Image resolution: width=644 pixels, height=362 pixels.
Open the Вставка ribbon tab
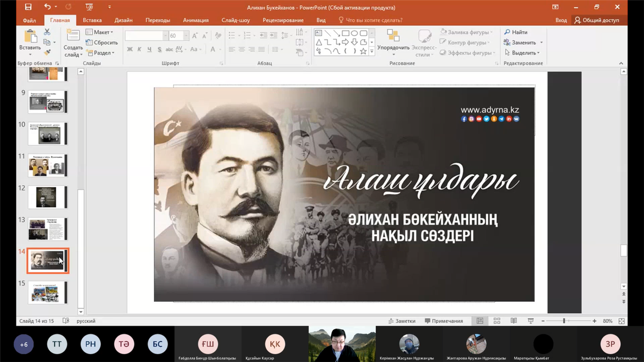tap(92, 20)
